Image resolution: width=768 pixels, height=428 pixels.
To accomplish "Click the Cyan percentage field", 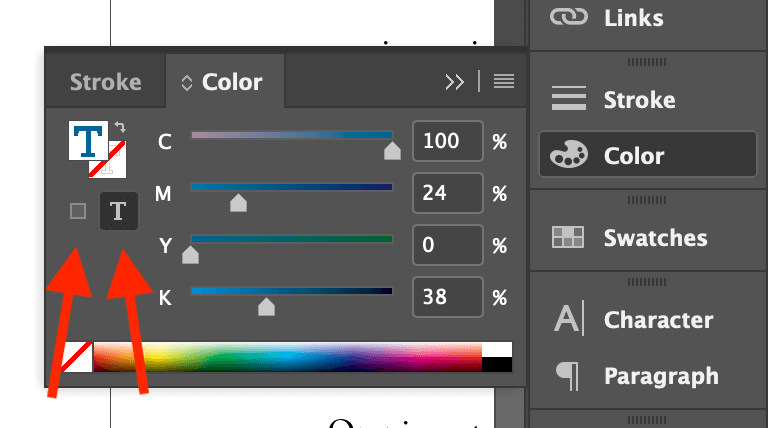I will point(446,141).
